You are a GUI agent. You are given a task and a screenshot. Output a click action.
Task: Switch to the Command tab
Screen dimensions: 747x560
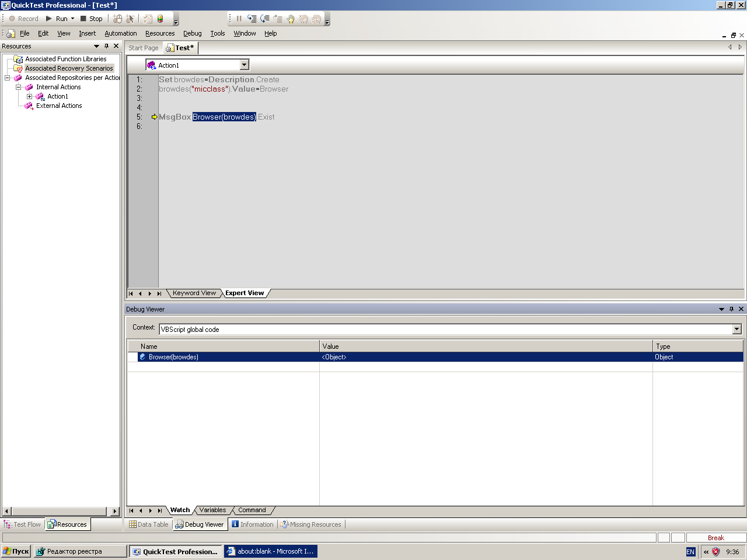tap(252, 510)
